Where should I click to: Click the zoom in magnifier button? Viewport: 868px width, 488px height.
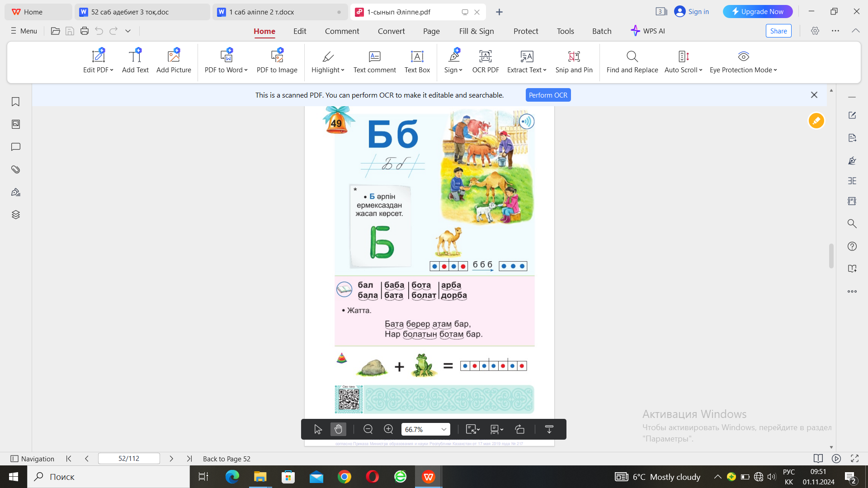click(x=388, y=429)
